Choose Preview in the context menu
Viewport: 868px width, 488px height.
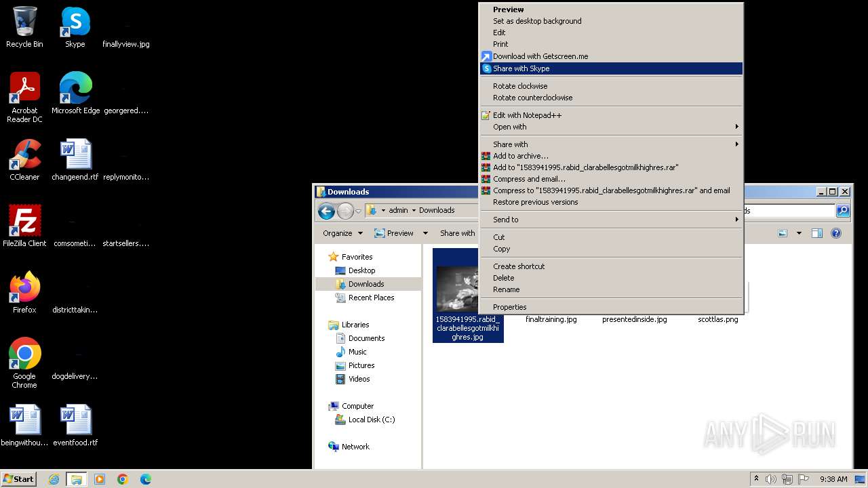[612, 9]
